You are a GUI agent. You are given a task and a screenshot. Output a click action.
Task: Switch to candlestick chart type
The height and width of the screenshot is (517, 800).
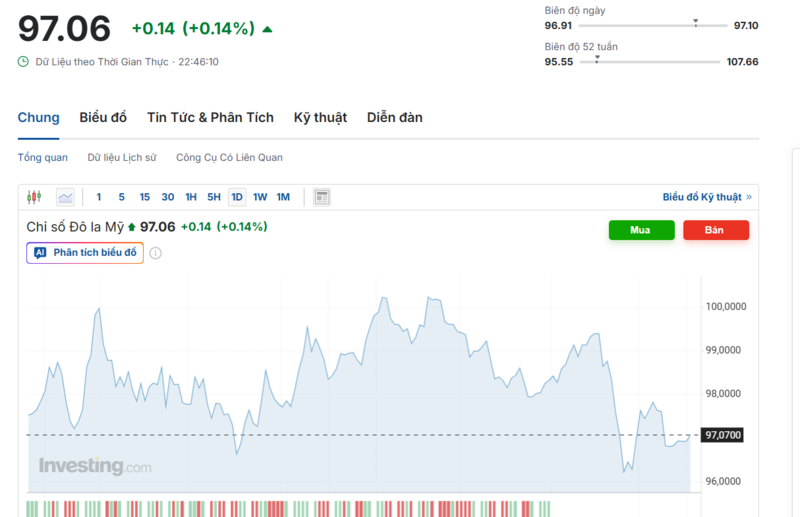pos(35,197)
